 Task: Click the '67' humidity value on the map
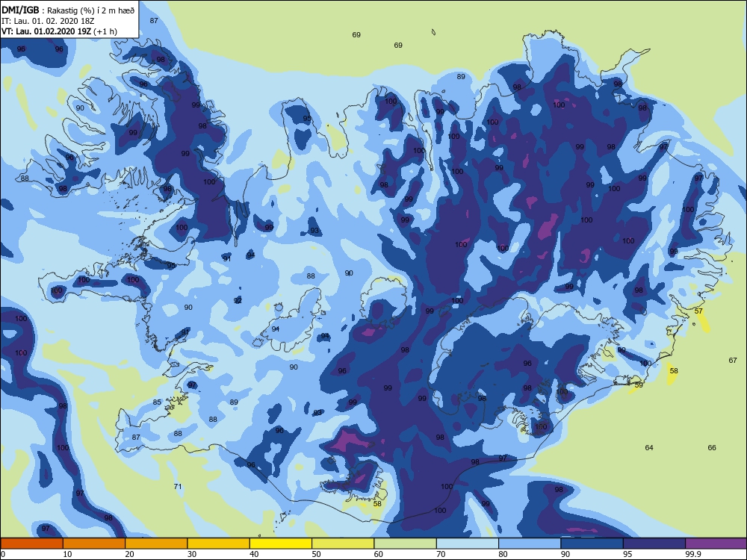coord(733,361)
